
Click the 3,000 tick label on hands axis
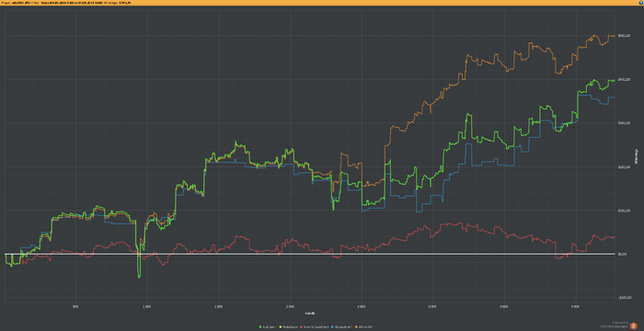coord(432,306)
